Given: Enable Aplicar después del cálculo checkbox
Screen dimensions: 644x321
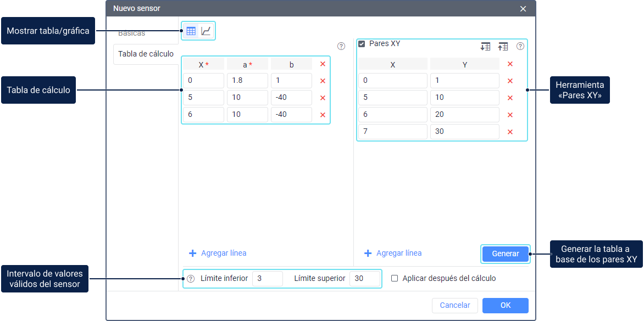Looking at the screenshot, I should click(395, 278).
